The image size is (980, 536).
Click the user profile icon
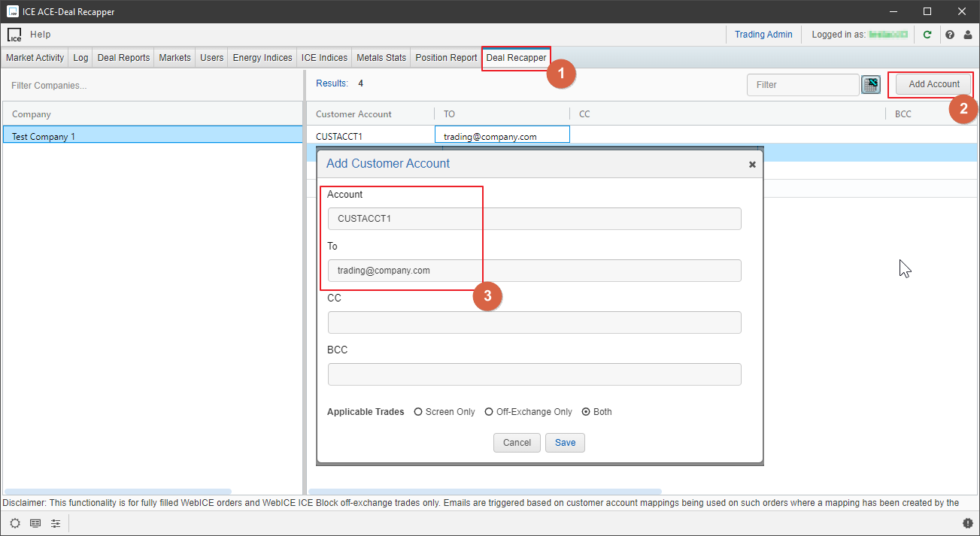click(x=967, y=35)
